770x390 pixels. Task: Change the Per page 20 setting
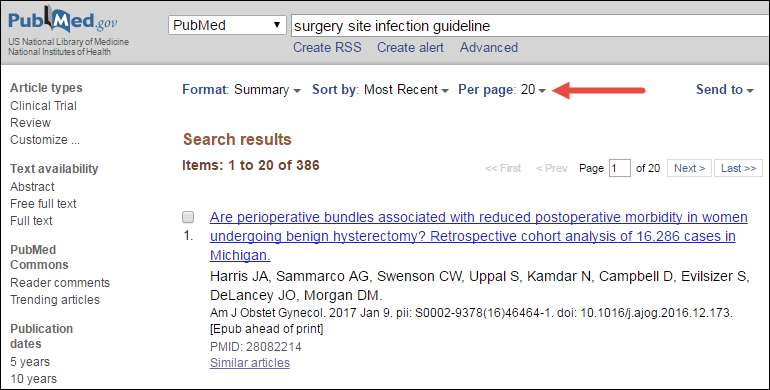click(x=502, y=90)
